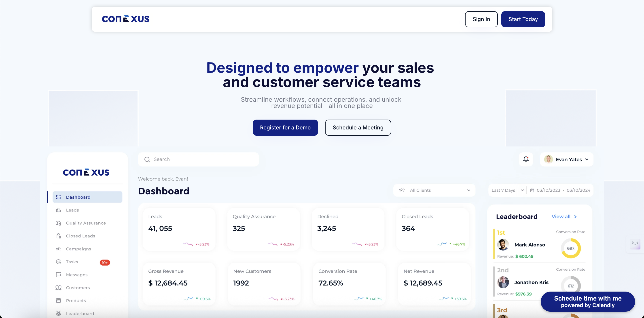Open the Last 7 Days dropdown
The image size is (644, 318).
[x=508, y=190]
